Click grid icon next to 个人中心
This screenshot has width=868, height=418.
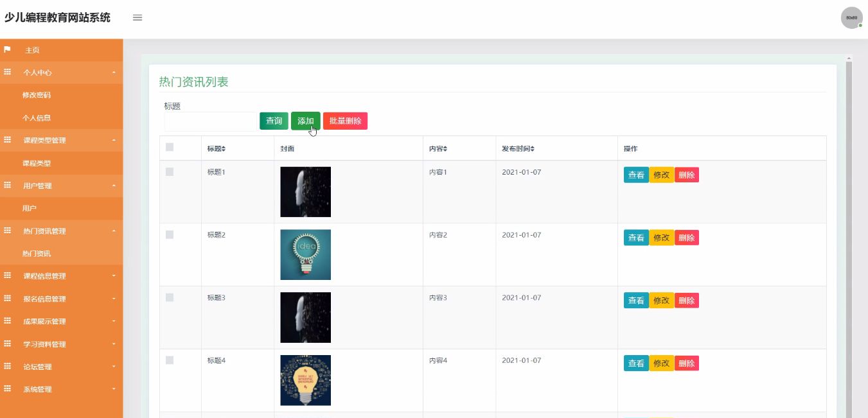pyautogui.click(x=8, y=73)
